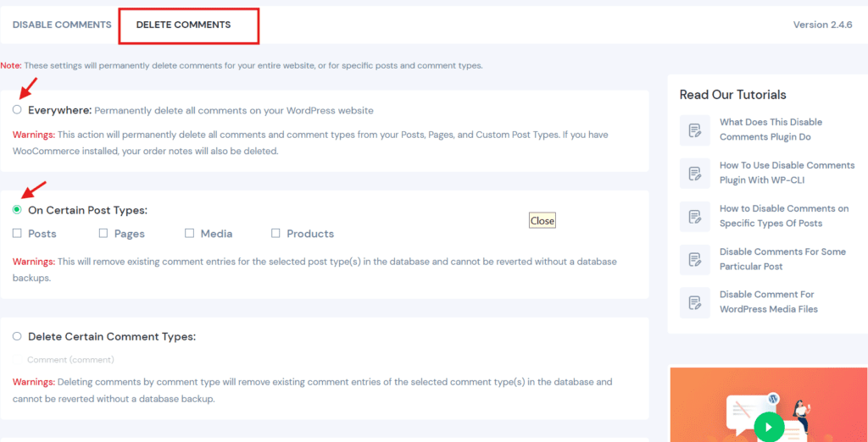Image resolution: width=868 pixels, height=442 pixels.
Task: Click the 'Everywhere:' option label
Action: [60, 110]
